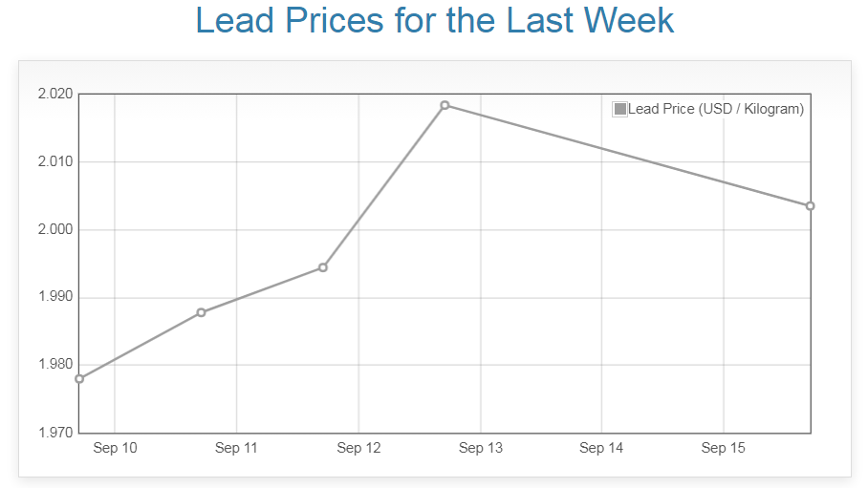Select the first data point on the line
This screenshot has height=488, width=868.
tap(79, 379)
